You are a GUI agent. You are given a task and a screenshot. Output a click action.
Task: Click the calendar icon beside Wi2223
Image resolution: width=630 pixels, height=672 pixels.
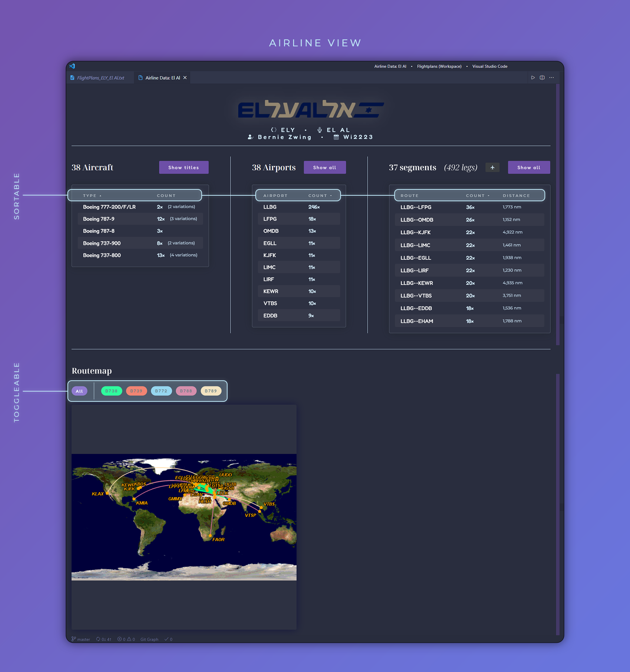click(336, 137)
